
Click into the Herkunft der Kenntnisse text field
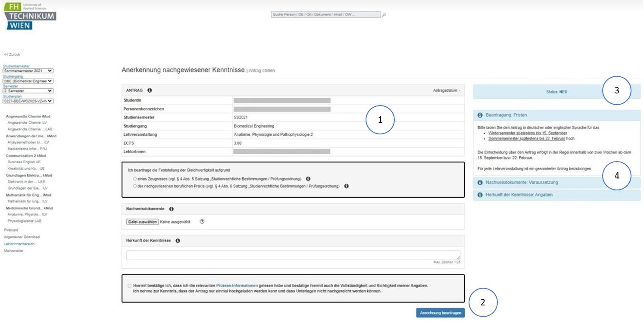point(293,255)
